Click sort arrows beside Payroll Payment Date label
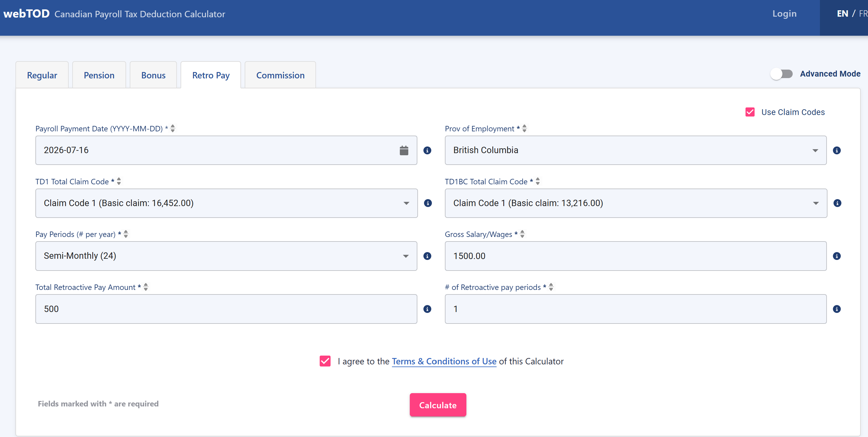 point(173,129)
